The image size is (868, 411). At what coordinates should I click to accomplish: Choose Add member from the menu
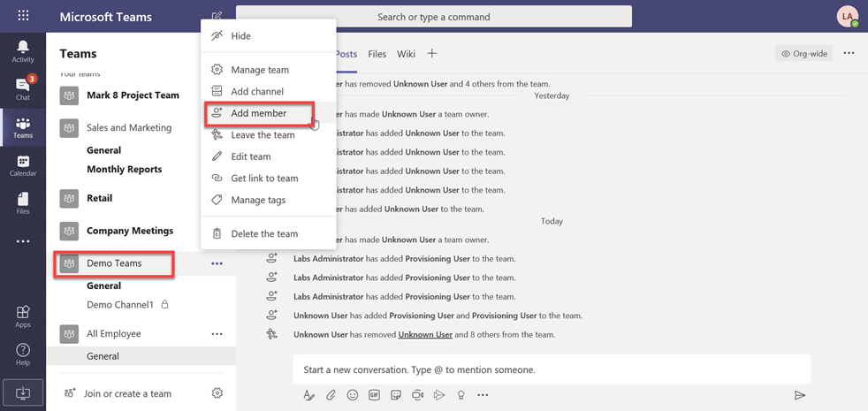(x=269, y=113)
